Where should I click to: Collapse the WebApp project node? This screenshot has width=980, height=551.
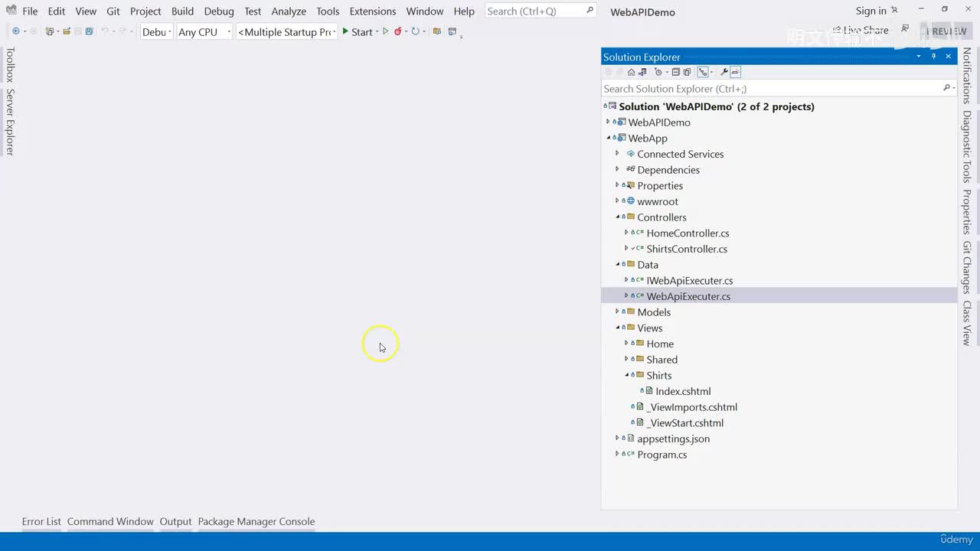608,138
